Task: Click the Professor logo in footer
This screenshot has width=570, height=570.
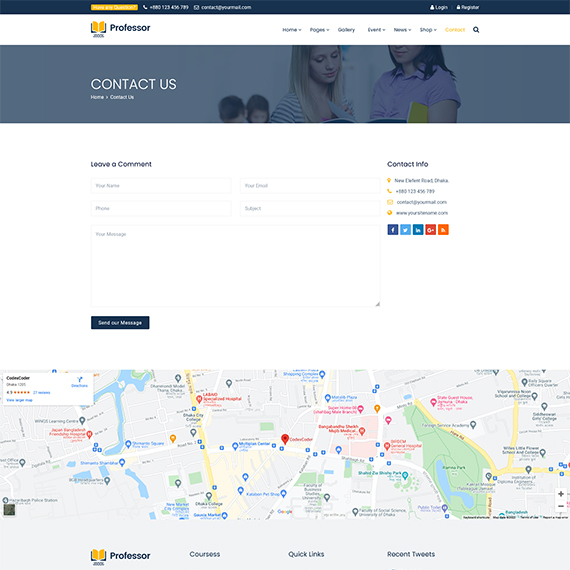Action: 120,557
